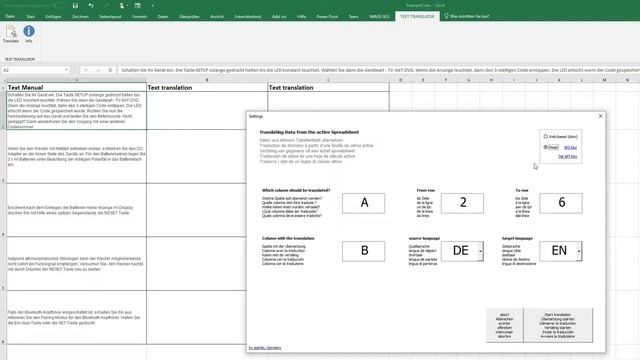Click the Redo arrow in the quick access toolbar
The image size is (640, 360).
click(107, 6)
